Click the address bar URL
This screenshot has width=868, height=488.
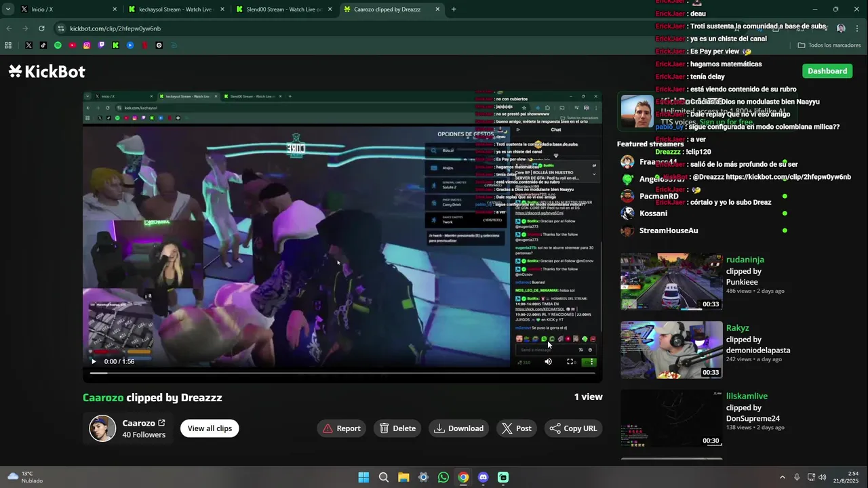coord(115,28)
